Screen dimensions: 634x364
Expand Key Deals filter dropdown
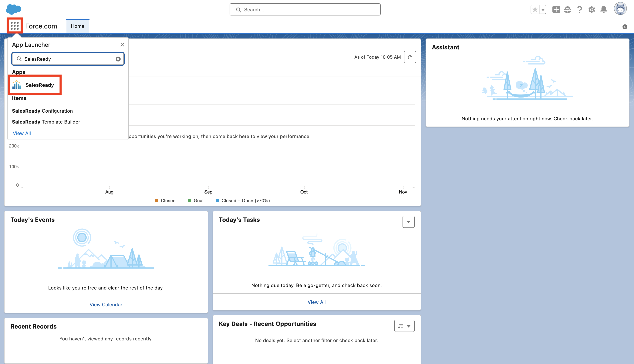pyautogui.click(x=404, y=326)
